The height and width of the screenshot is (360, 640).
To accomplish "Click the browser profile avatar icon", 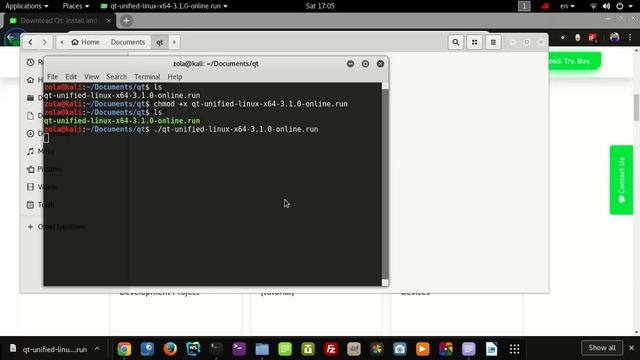I will (614, 38).
